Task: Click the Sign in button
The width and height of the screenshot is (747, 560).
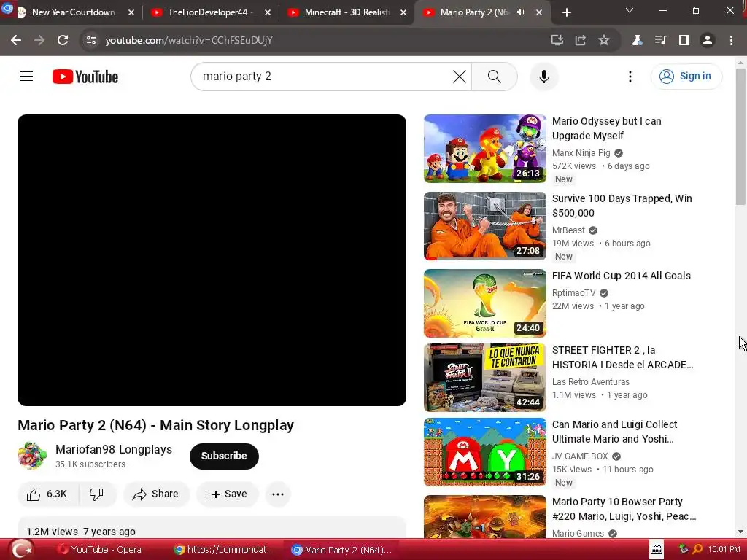Action: 686,76
